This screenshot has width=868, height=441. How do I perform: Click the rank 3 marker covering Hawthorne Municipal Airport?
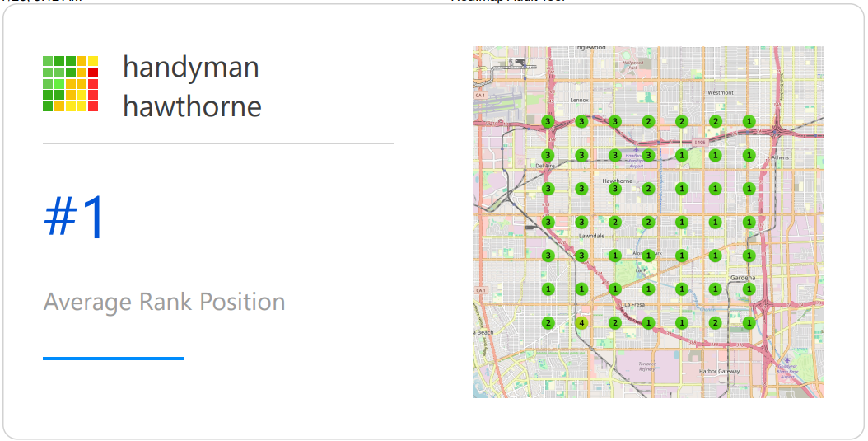pos(648,155)
